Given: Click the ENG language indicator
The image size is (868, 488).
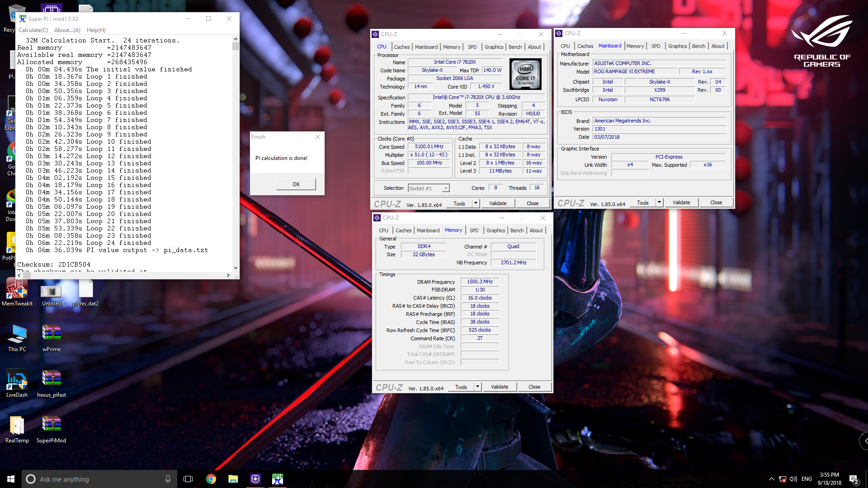Looking at the screenshot, I should pos(807,479).
